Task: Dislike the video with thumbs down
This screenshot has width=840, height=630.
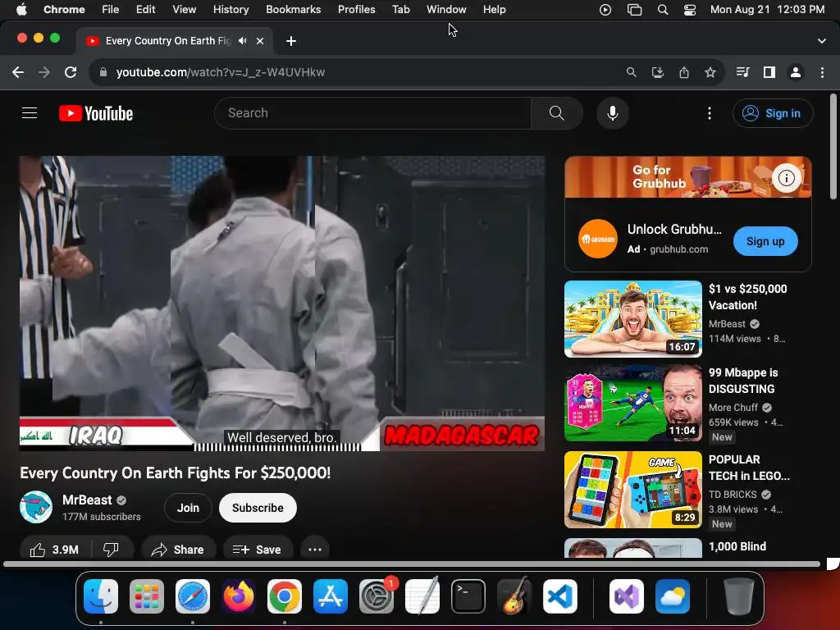Action: point(111,550)
